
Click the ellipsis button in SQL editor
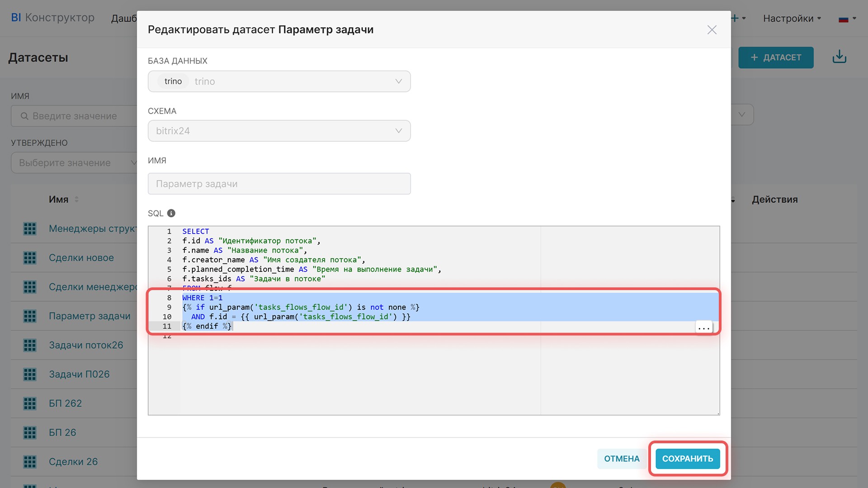coord(703,328)
